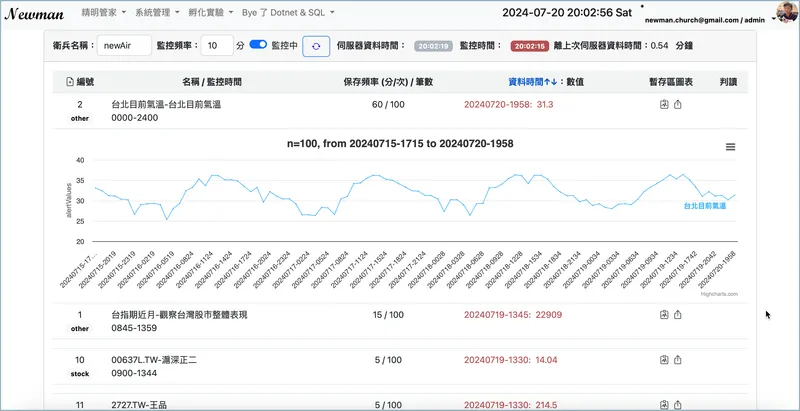
Task: Open the Highcharts hamburger chart menu
Action: pyautogui.click(x=730, y=147)
